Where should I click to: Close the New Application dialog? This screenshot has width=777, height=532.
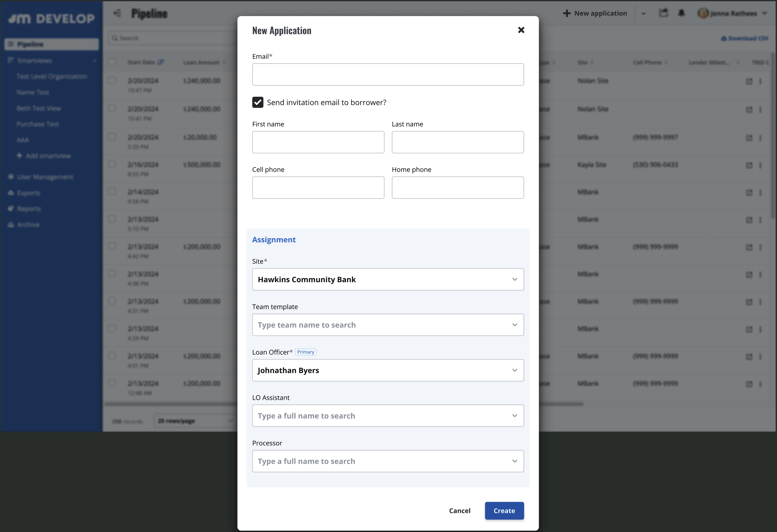tap(521, 30)
